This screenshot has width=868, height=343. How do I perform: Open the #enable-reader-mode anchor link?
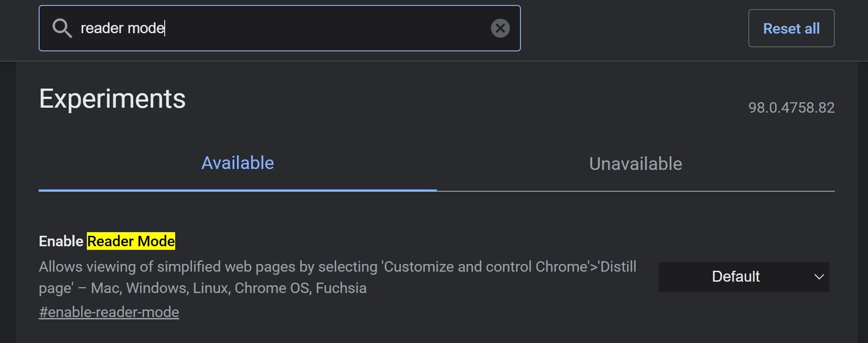pyautogui.click(x=109, y=312)
